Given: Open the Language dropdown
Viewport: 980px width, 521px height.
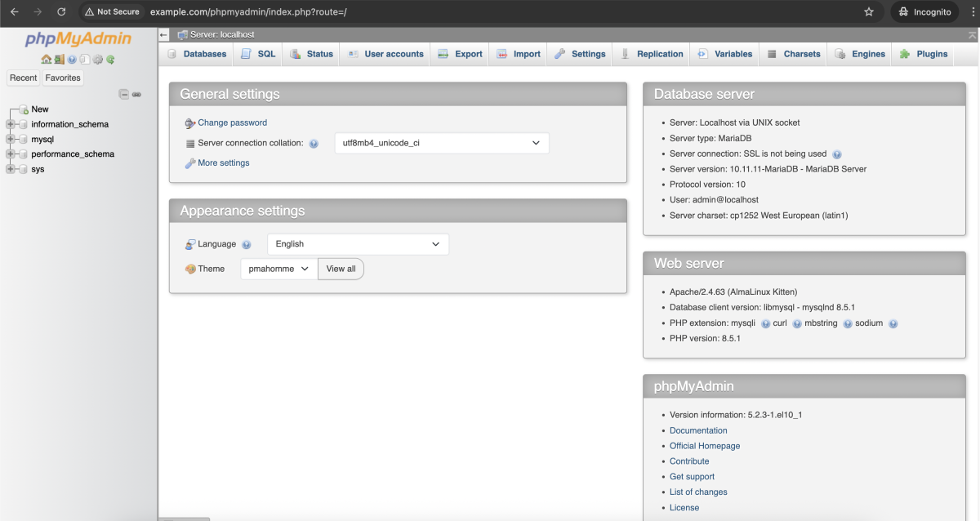Looking at the screenshot, I should coord(358,244).
